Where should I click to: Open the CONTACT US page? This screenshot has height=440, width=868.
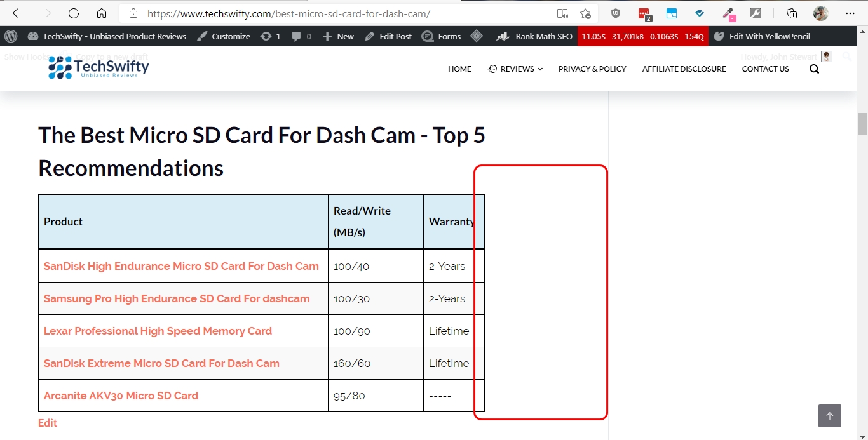click(765, 69)
